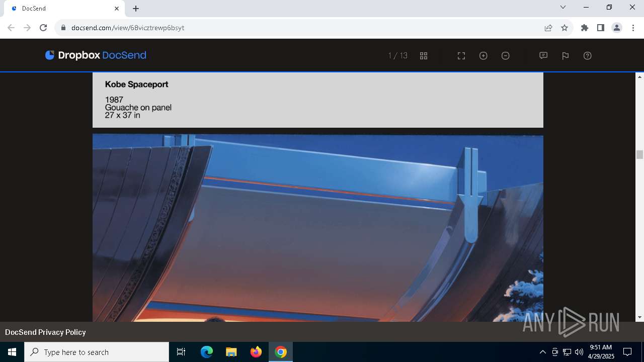Image resolution: width=644 pixels, height=362 pixels.
Task: Zoom out of the document
Action: coord(506,56)
